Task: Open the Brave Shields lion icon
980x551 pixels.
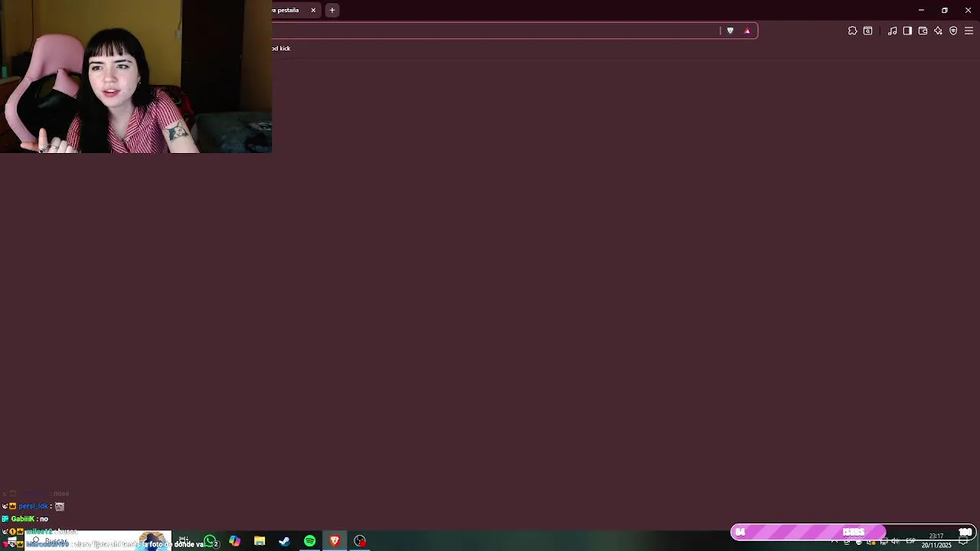Action: (730, 31)
